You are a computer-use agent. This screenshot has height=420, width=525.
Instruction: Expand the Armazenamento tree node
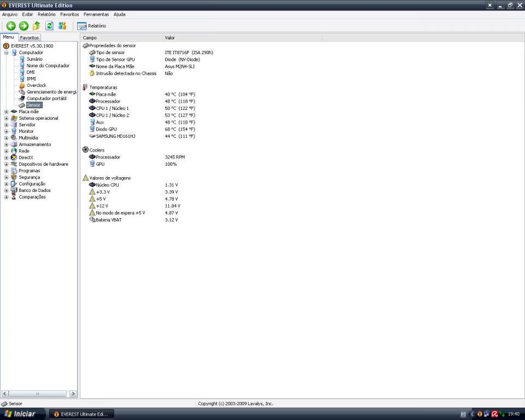tap(6, 144)
